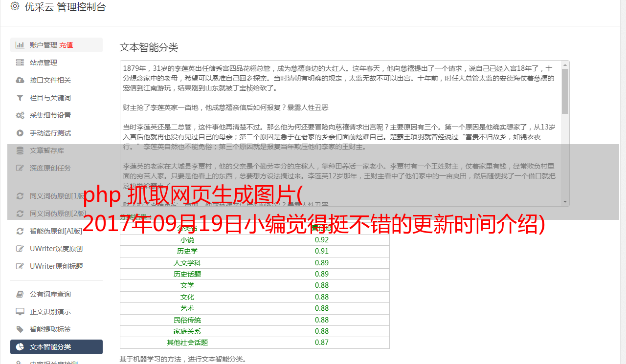Viewport: 626px width, 364px height.
Task: Click the 0.92 confidence value
Action: [x=322, y=240]
